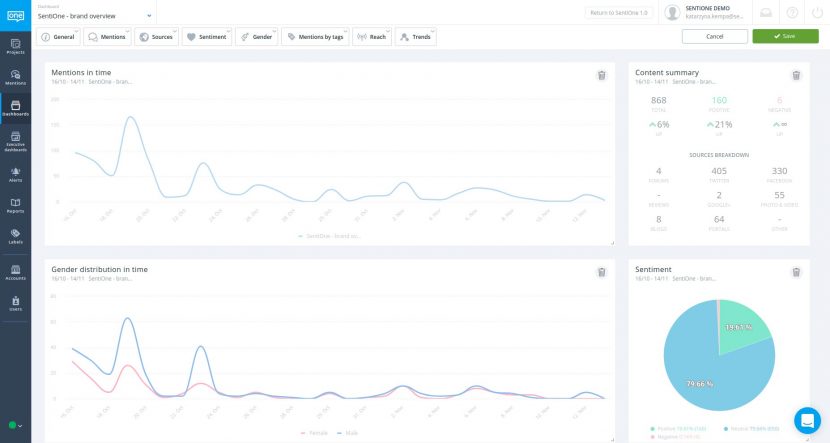Click the power logout icon
The height and width of the screenshot is (443, 830).
(817, 13)
